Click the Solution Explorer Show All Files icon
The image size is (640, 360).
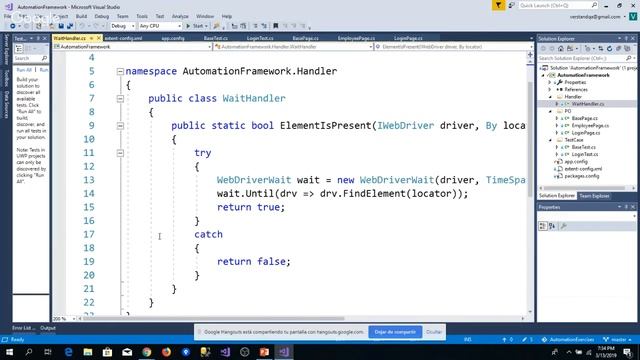click(627, 49)
